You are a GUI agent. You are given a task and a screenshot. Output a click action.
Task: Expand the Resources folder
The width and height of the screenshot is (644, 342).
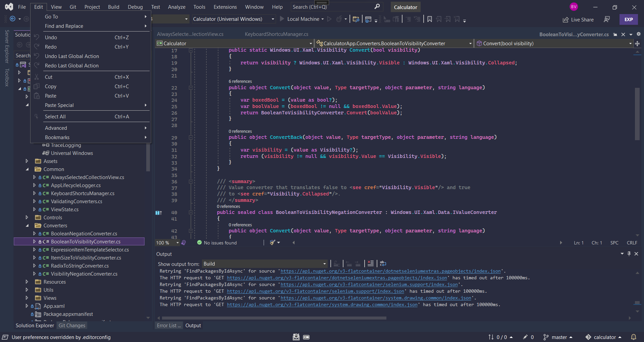click(x=27, y=282)
